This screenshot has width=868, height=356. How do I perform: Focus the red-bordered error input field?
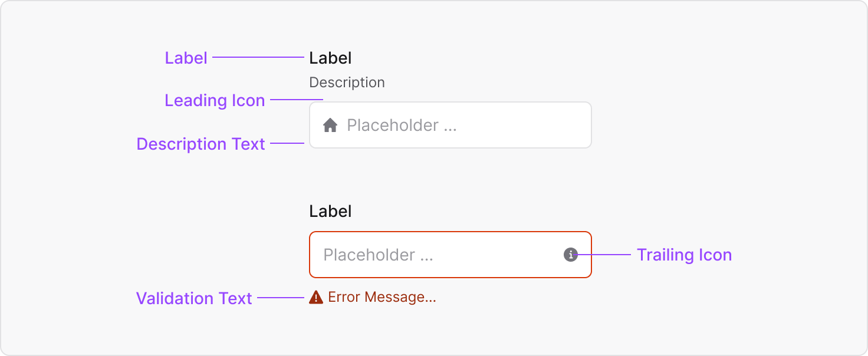451,255
